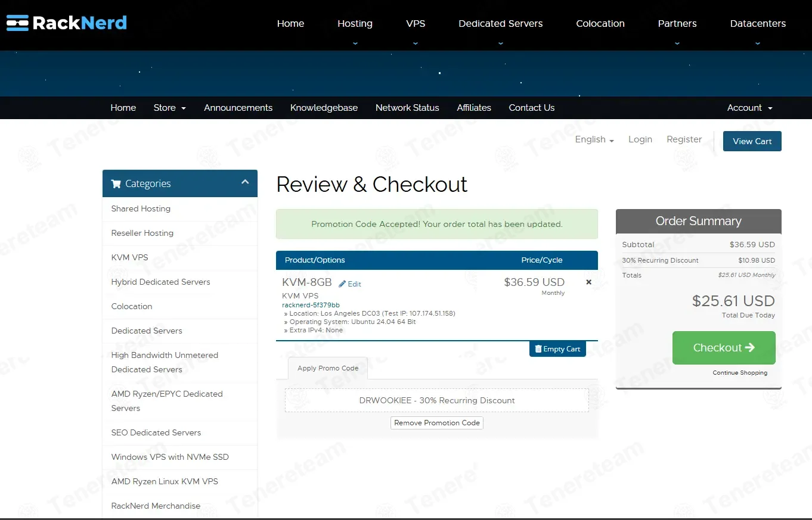The height and width of the screenshot is (520, 812).
Task: Open the Contact Us page
Action: click(532, 108)
